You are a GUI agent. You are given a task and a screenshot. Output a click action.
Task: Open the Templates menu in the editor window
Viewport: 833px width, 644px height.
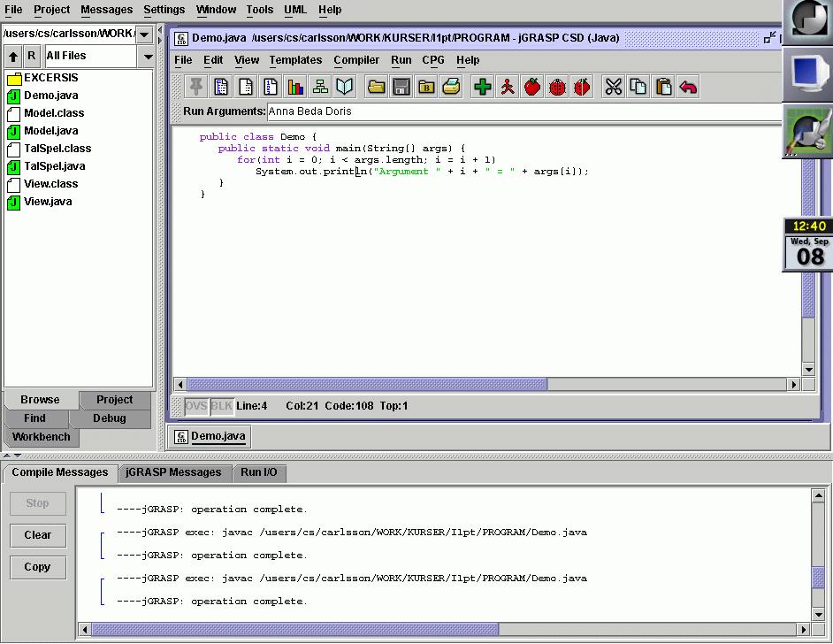pos(295,60)
